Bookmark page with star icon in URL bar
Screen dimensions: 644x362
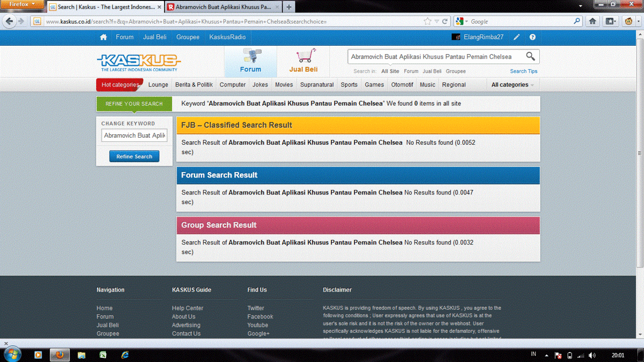(x=428, y=22)
